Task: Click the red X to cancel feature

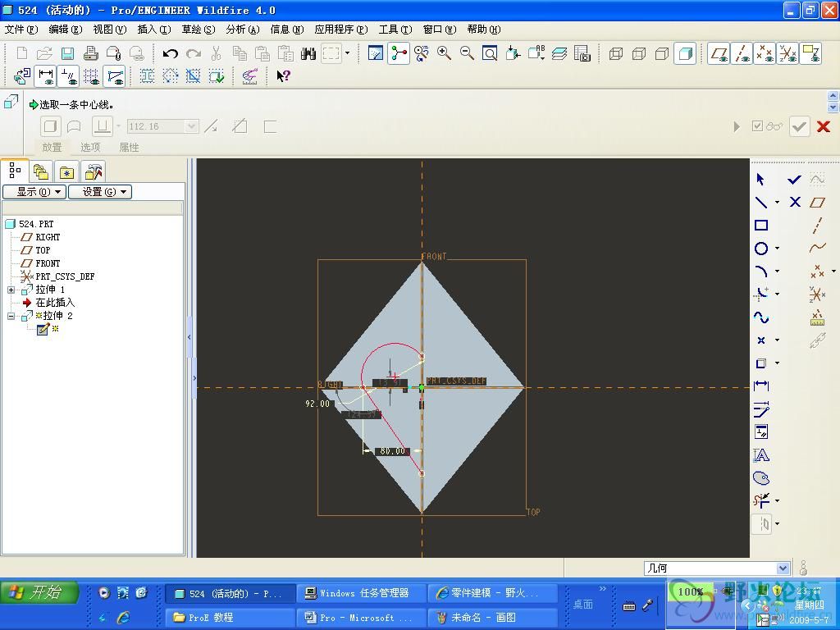Action: click(x=824, y=126)
